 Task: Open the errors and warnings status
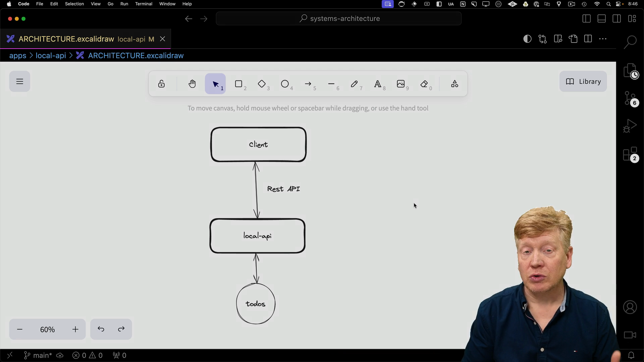88,355
